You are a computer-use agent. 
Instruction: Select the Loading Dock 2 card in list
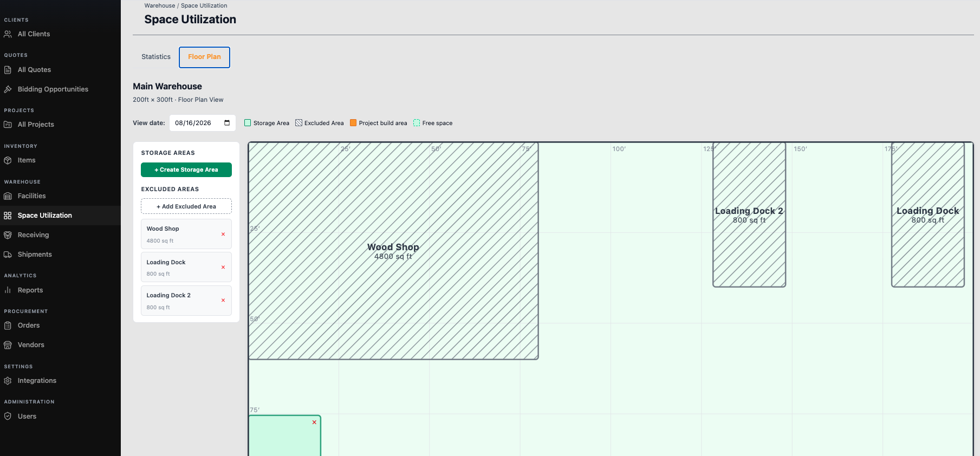(186, 301)
